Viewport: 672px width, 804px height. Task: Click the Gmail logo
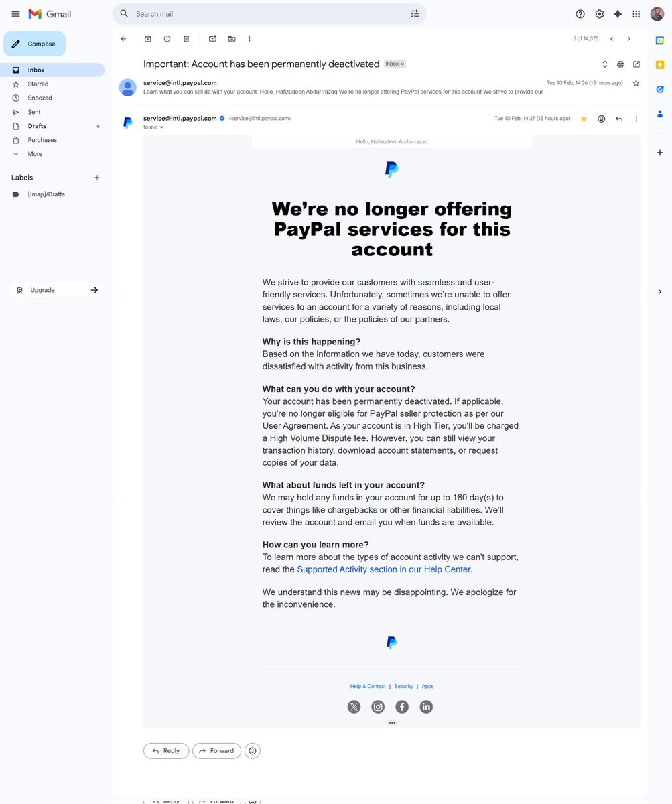[50, 14]
